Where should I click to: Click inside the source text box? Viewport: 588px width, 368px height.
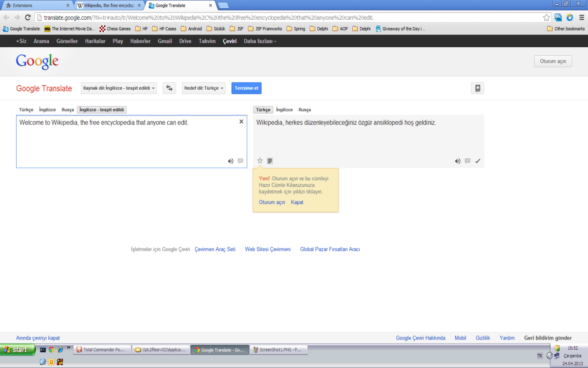(x=131, y=142)
